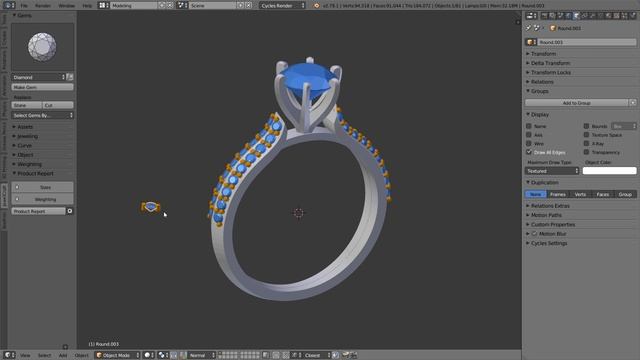Viewport: 640px width, 360px height.
Task: Open the pivot point selector
Action: pos(164,355)
